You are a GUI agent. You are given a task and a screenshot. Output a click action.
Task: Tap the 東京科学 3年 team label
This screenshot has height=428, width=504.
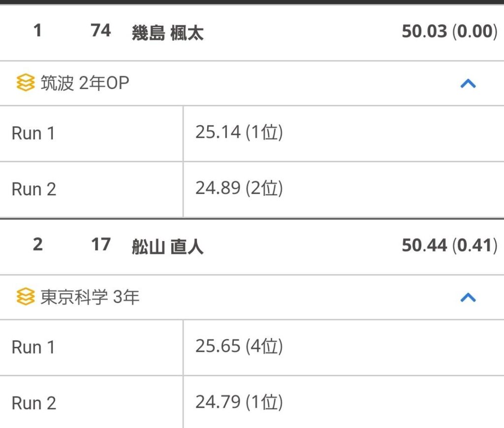point(90,297)
